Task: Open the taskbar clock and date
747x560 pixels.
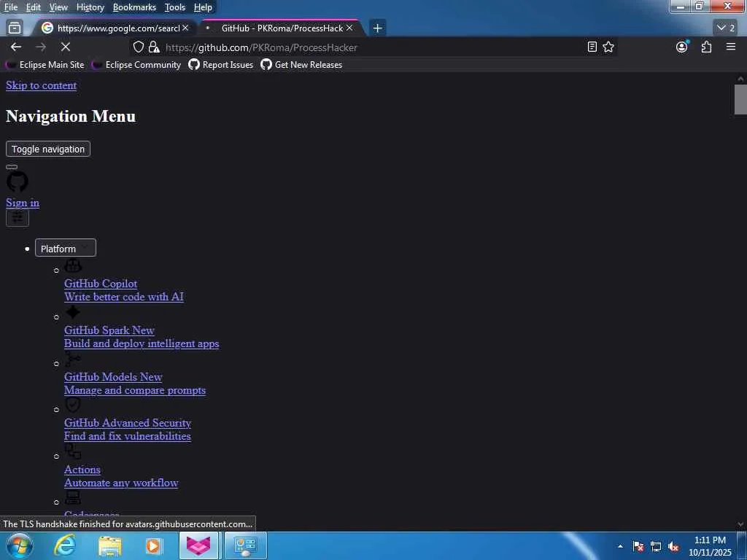Action: pos(710,546)
